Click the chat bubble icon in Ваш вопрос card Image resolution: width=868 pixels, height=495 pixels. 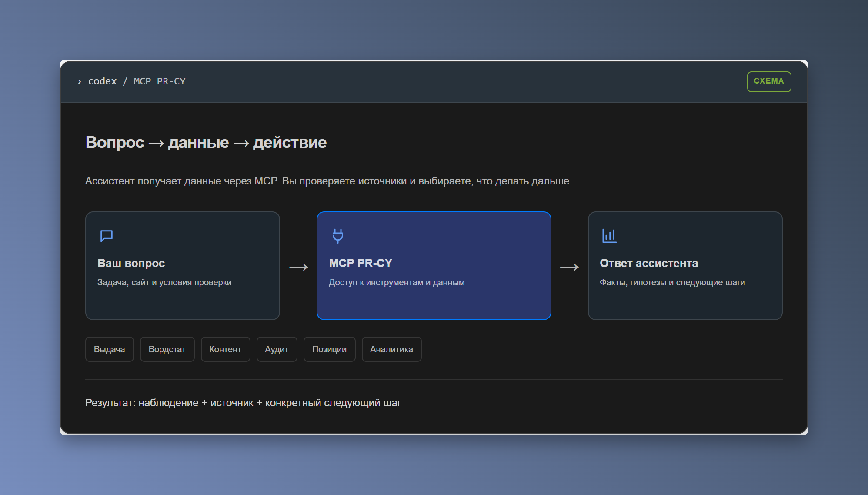coord(107,236)
